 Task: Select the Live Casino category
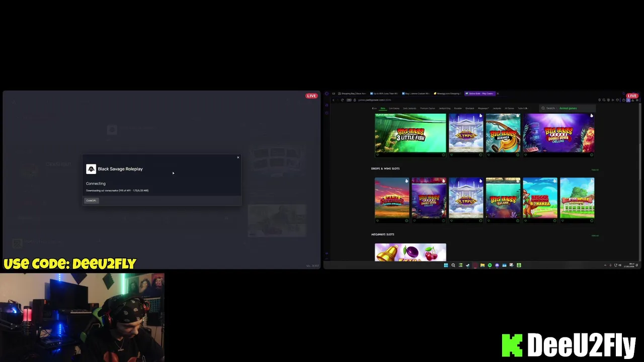(394, 108)
